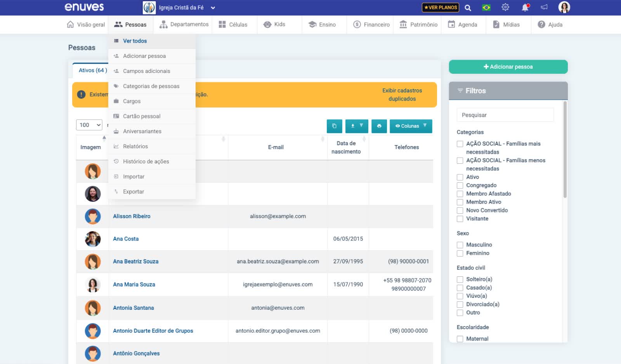Viewport: 621px width, 364px height.
Task: Click the Patrimônio building icon
Action: pyautogui.click(x=403, y=24)
